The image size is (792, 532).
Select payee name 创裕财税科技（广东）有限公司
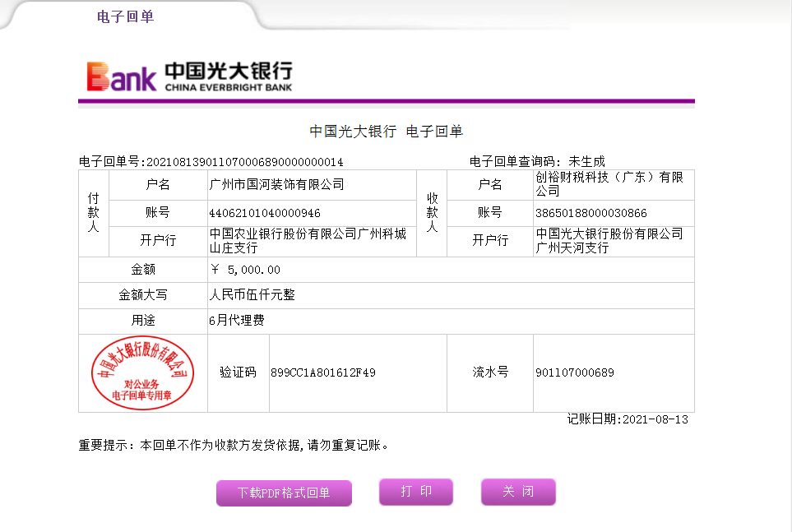click(609, 184)
